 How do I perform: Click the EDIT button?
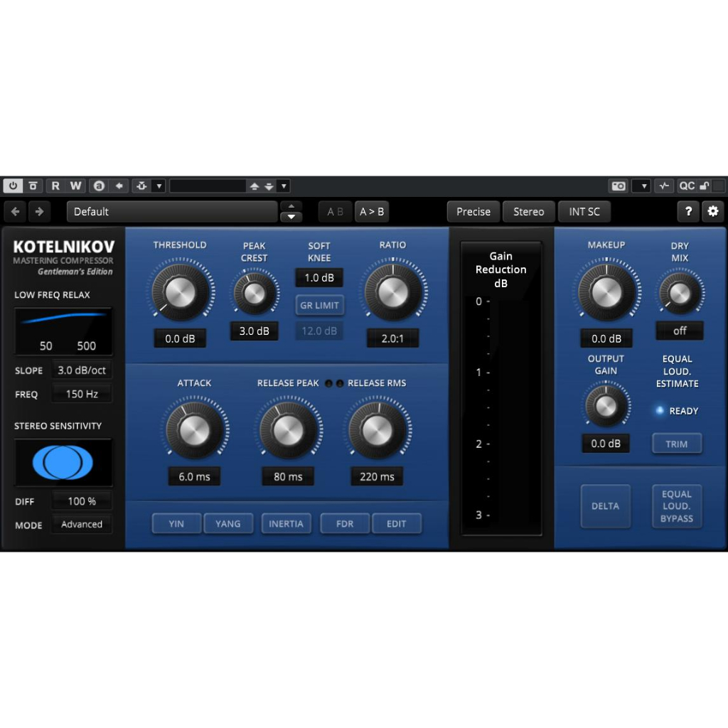tap(397, 524)
